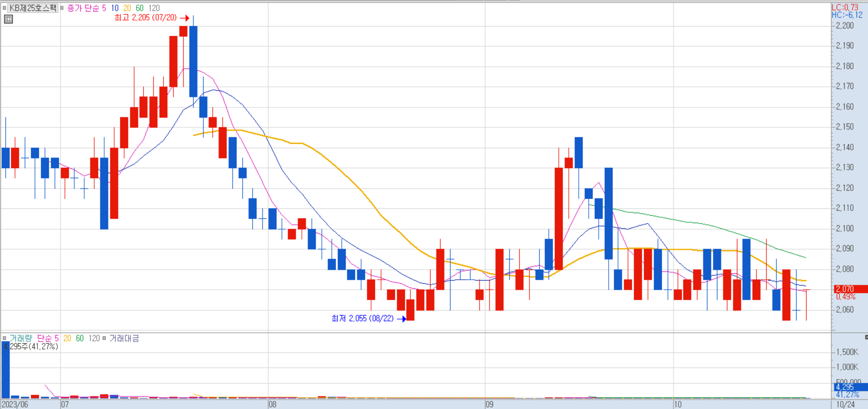
Task: Click the KB제25호스팩 stock name label
Action: point(33,8)
